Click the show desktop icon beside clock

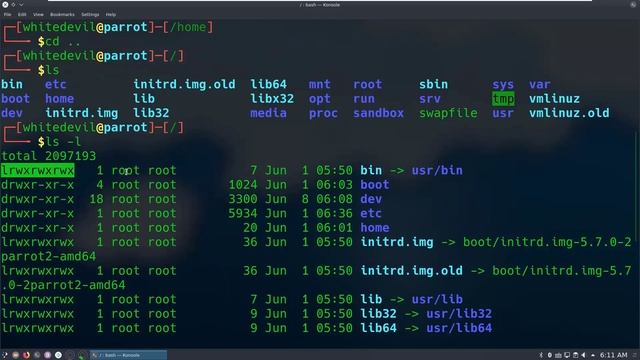[635, 355]
